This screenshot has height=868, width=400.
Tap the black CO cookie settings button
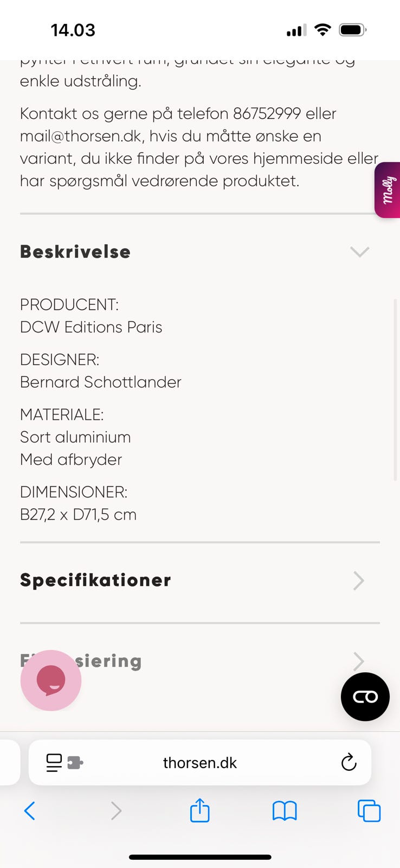tap(365, 697)
